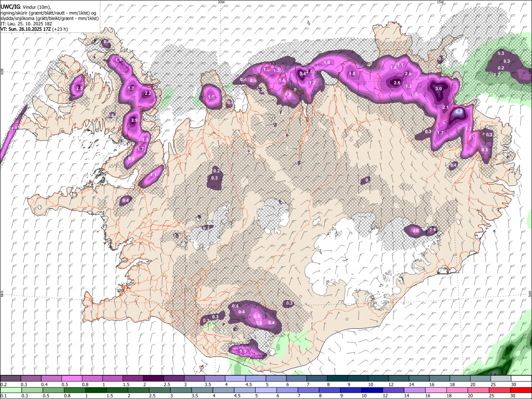Click the 1.8 snowfall value on the north coast

[x=352, y=74]
